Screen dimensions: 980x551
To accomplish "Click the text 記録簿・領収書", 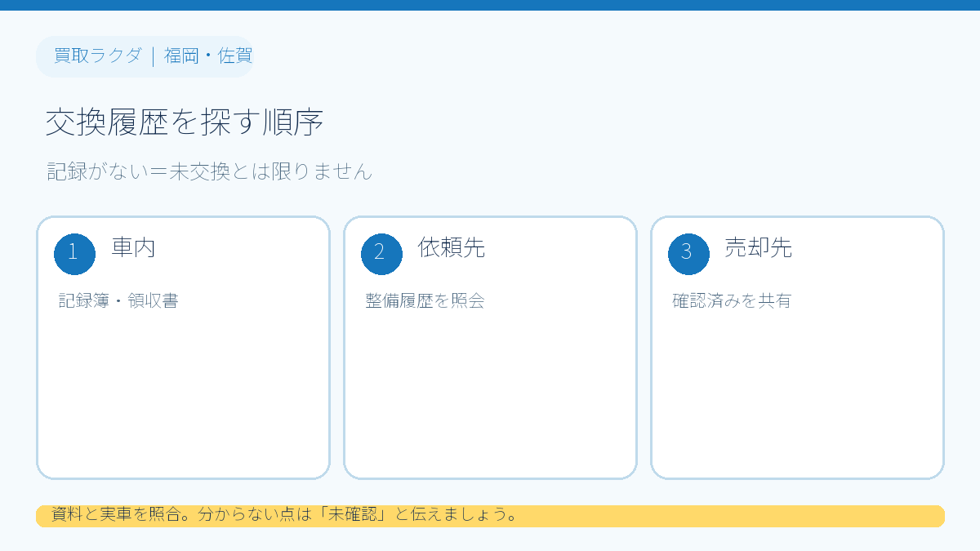I will point(118,300).
